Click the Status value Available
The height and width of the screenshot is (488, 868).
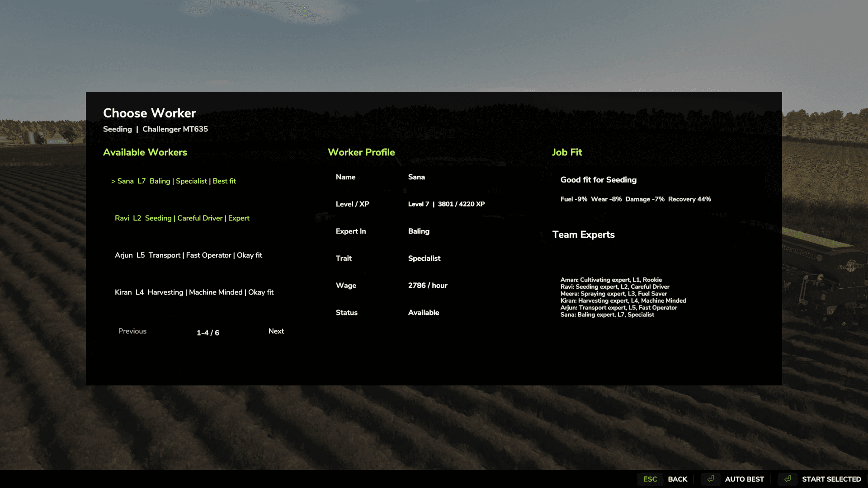424,313
